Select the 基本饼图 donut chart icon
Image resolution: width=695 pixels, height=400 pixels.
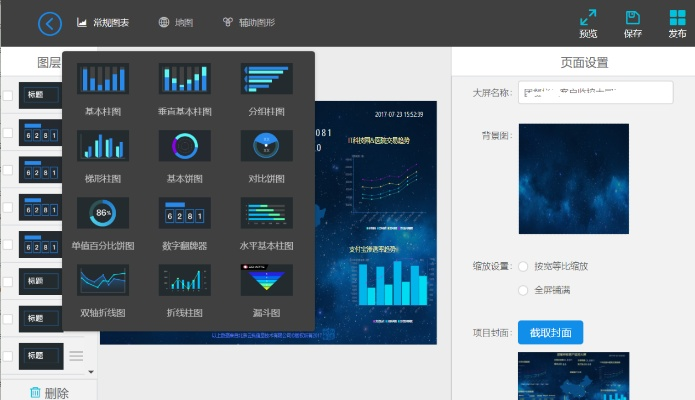click(184, 146)
